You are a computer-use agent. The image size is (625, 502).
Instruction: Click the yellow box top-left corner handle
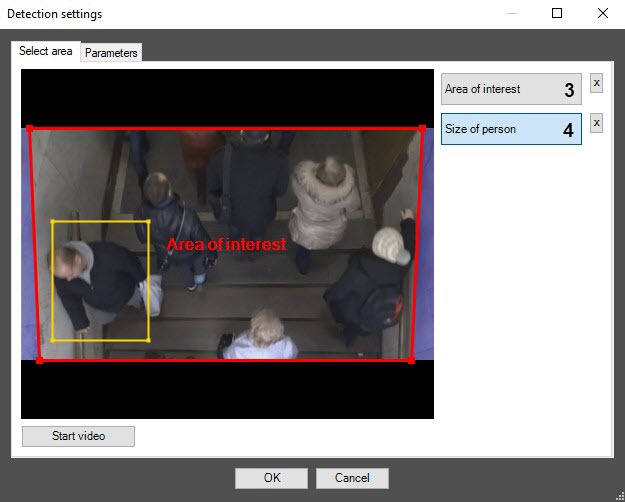tap(52, 221)
